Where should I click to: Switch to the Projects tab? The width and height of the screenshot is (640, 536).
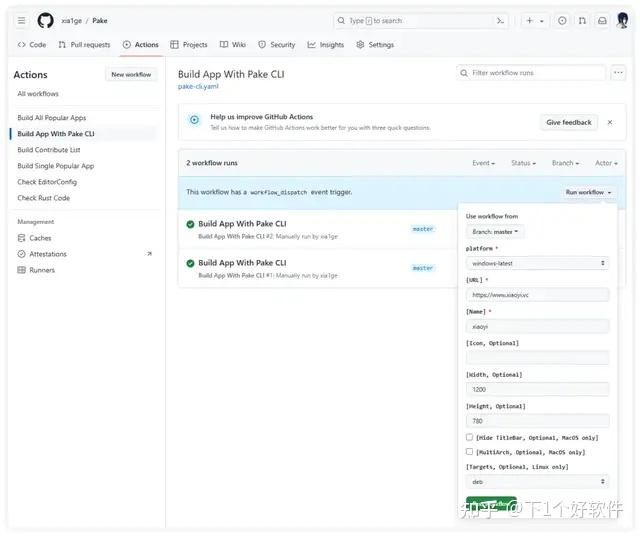(x=189, y=44)
